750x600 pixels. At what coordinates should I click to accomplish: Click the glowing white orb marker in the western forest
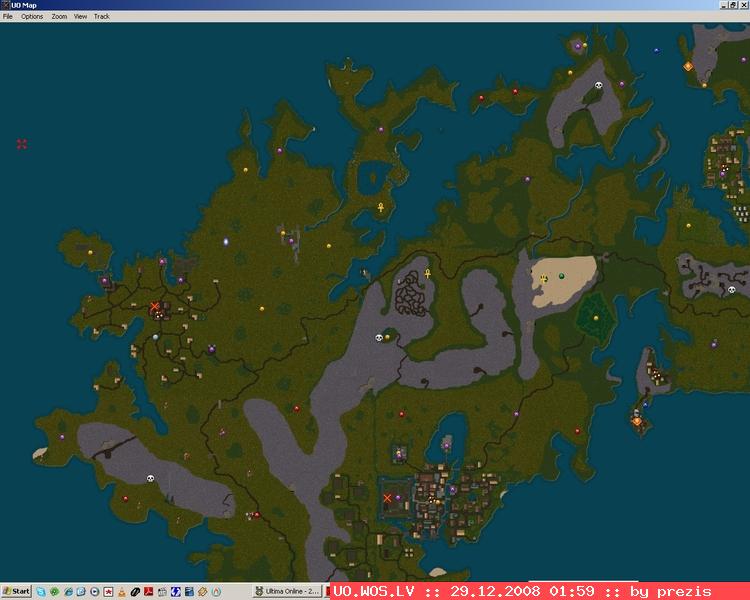click(226, 242)
